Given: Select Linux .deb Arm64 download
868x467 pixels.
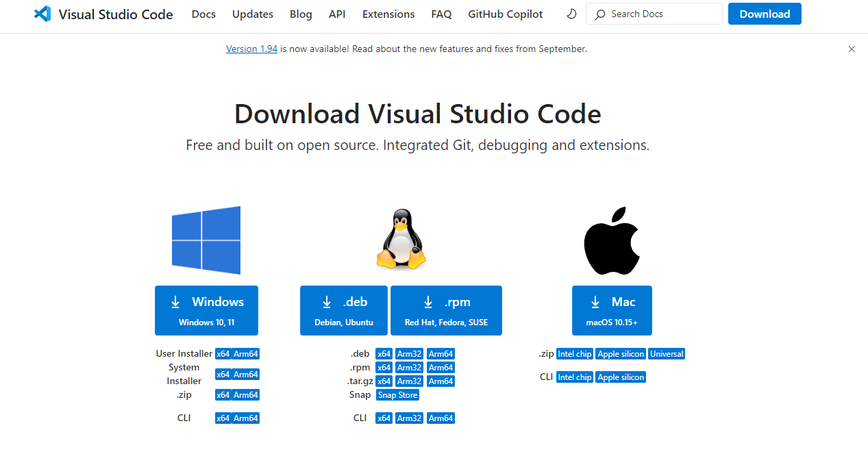Looking at the screenshot, I should (x=441, y=354).
